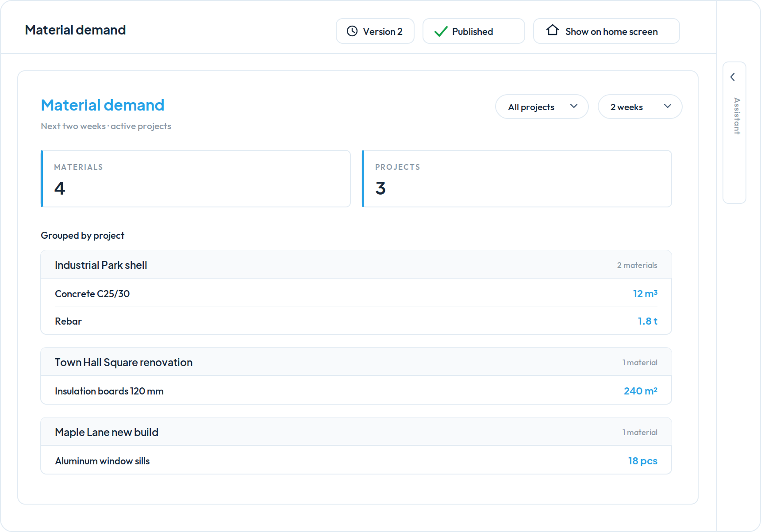Click the Materials count card
This screenshot has width=761, height=532.
pos(196,179)
